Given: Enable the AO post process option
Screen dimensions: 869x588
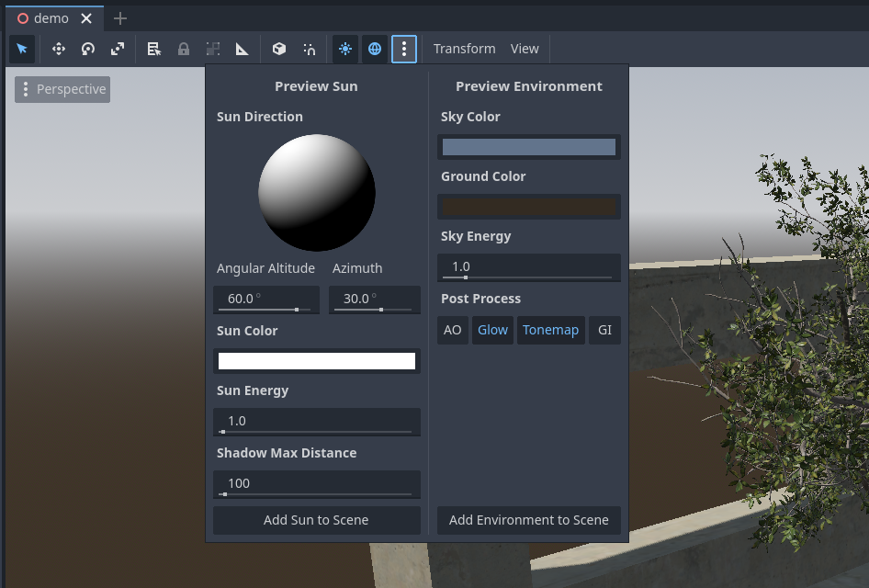Looking at the screenshot, I should pyautogui.click(x=452, y=330).
